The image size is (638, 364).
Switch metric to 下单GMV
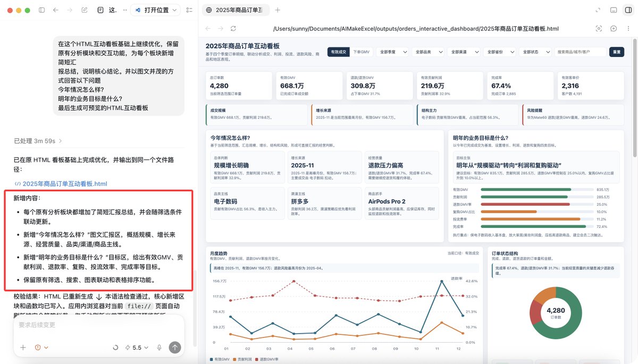point(362,52)
